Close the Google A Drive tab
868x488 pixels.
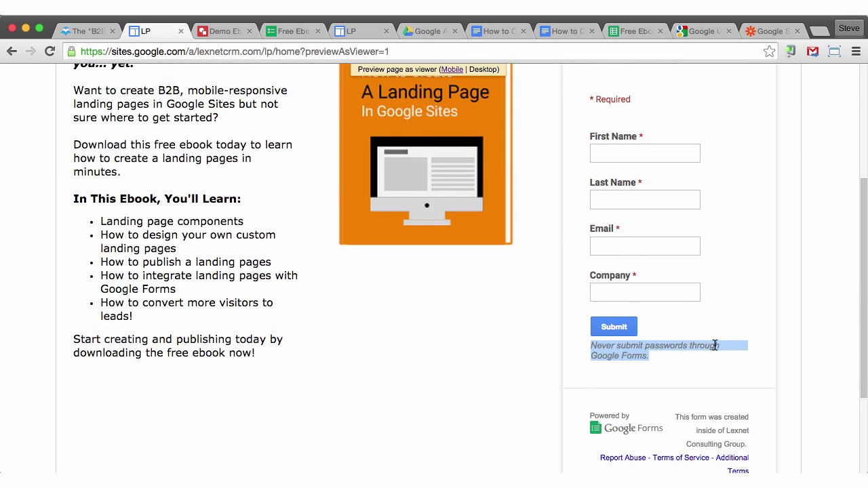click(455, 31)
